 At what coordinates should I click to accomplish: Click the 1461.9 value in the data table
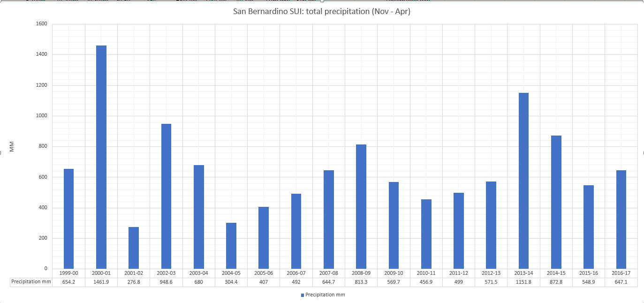(101, 282)
